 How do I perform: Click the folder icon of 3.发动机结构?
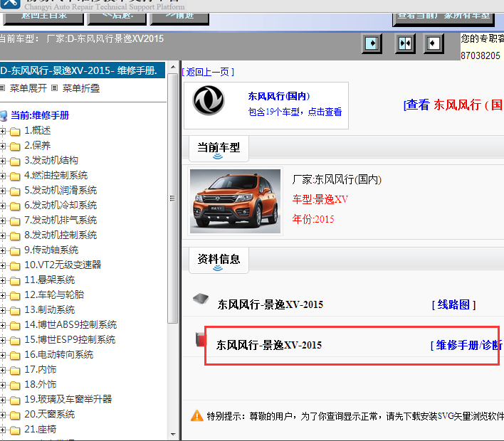pyautogui.click(x=15, y=161)
